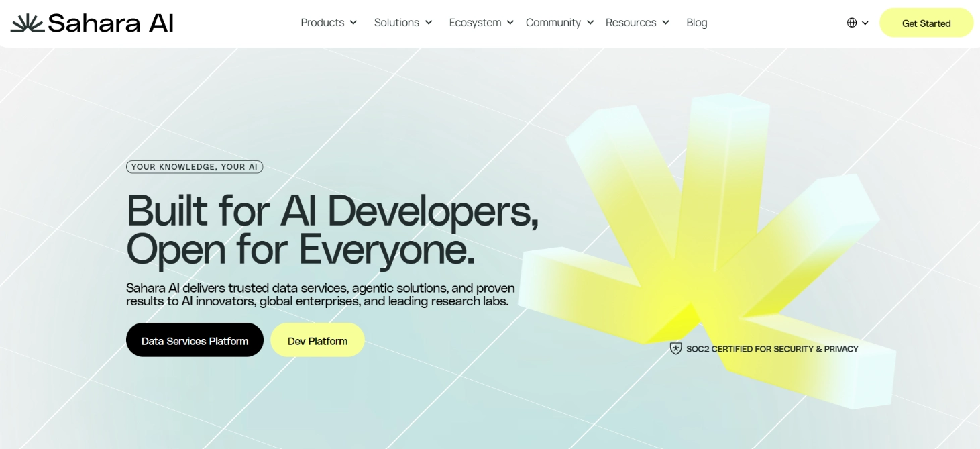
Task: Open the language selector chevron
Action: tap(865, 23)
